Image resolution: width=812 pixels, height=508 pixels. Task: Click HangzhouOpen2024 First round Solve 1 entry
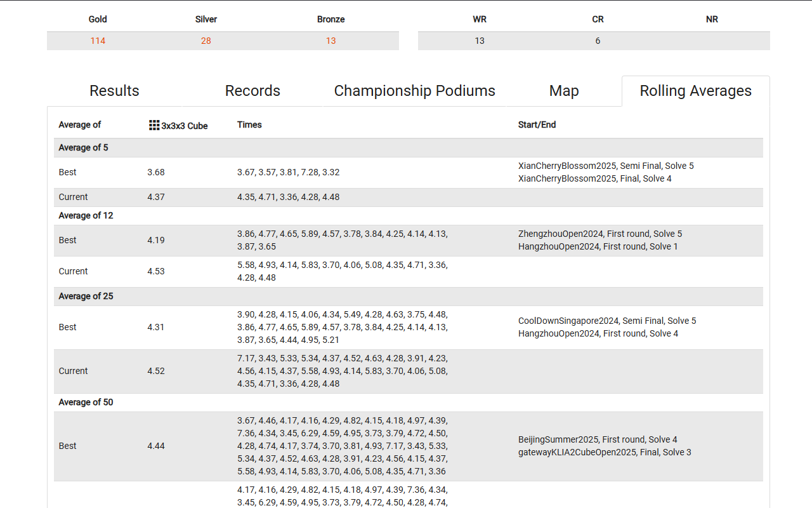pos(598,246)
